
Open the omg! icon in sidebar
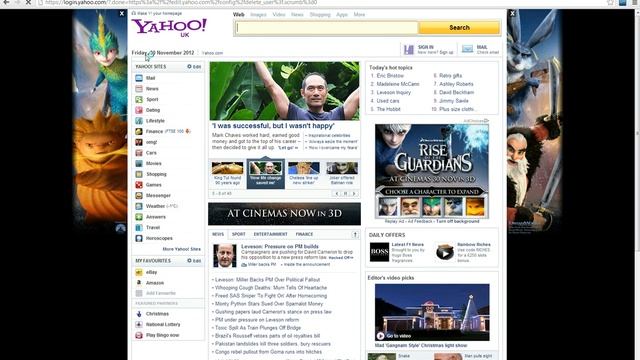tap(139, 142)
